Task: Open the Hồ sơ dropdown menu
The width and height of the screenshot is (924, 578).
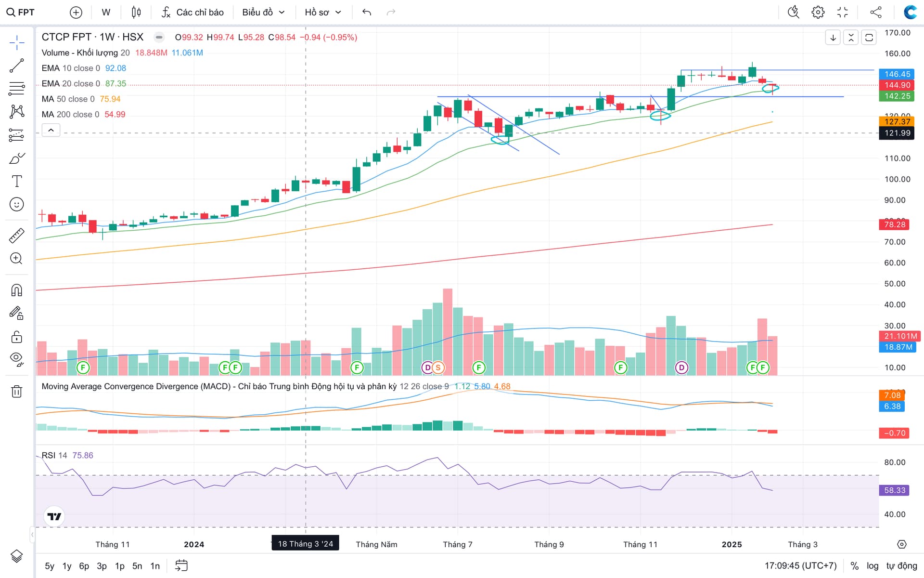Action: point(322,12)
